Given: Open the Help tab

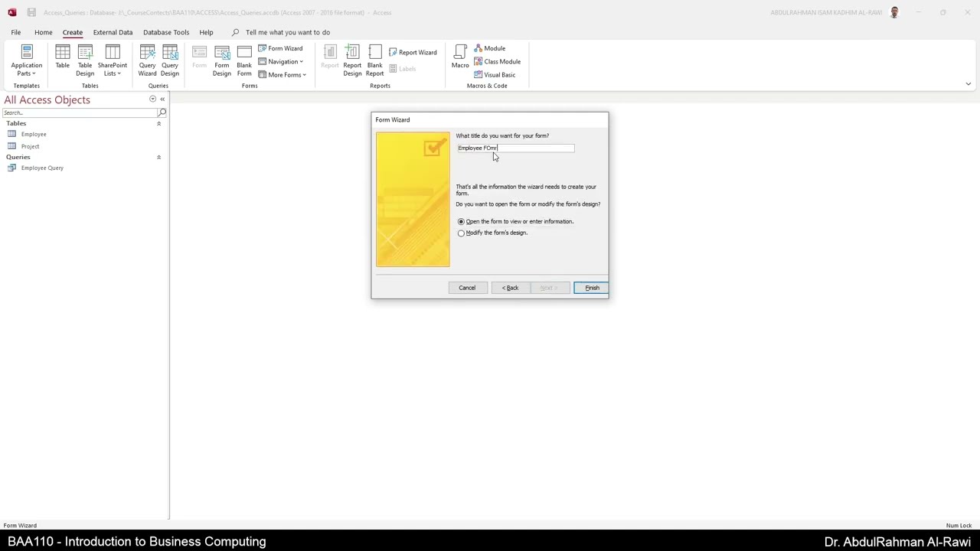Looking at the screenshot, I should pos(206,32).
